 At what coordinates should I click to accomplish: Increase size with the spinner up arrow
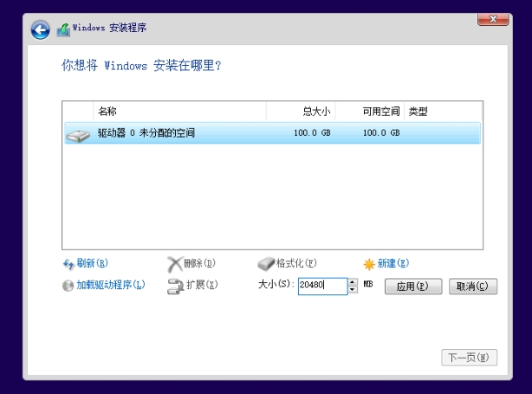(353, 281)
